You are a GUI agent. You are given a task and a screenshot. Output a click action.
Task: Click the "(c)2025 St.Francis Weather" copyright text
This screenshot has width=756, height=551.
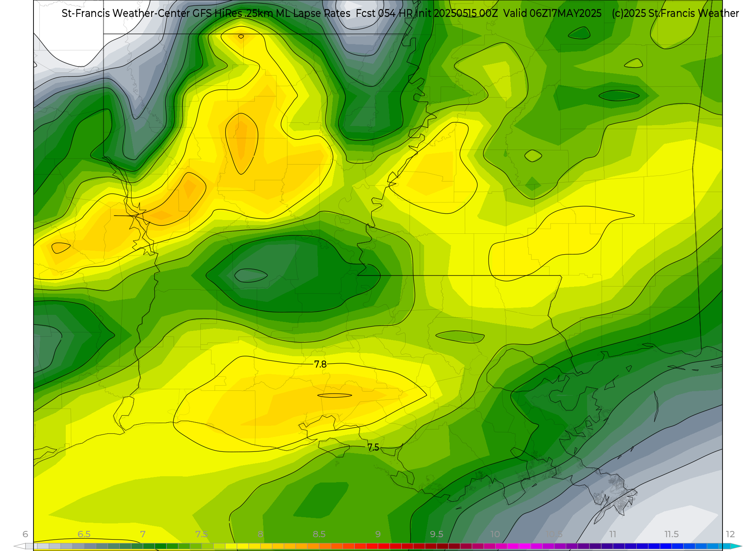coord(675,13)
